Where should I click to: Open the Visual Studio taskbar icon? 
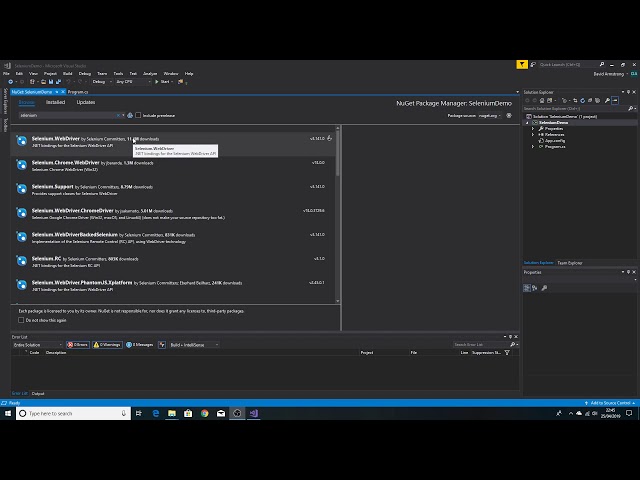pyautogui.click(x=253, y=413)
